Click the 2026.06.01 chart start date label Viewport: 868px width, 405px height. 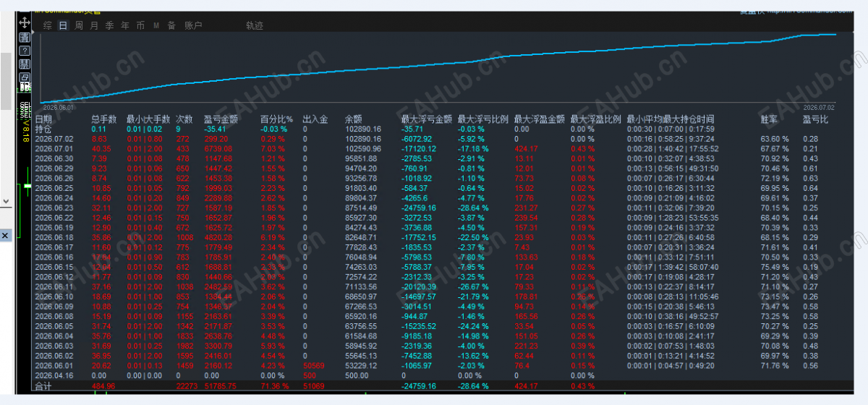tap(59, 106)
